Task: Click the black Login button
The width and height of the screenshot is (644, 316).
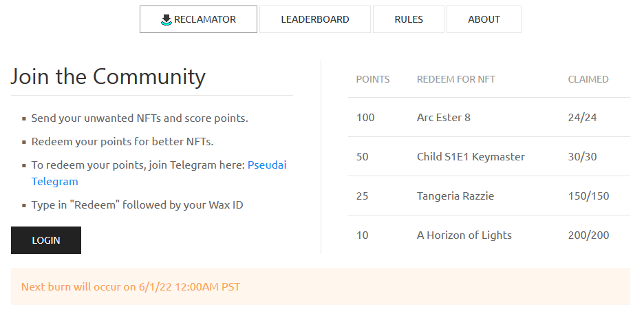Action: coord(46,240)
